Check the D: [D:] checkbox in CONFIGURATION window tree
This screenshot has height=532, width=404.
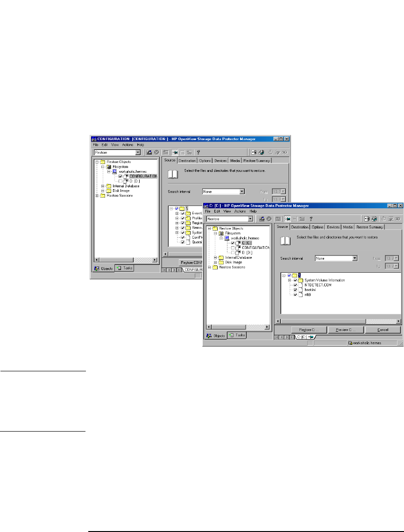(120, 181)
